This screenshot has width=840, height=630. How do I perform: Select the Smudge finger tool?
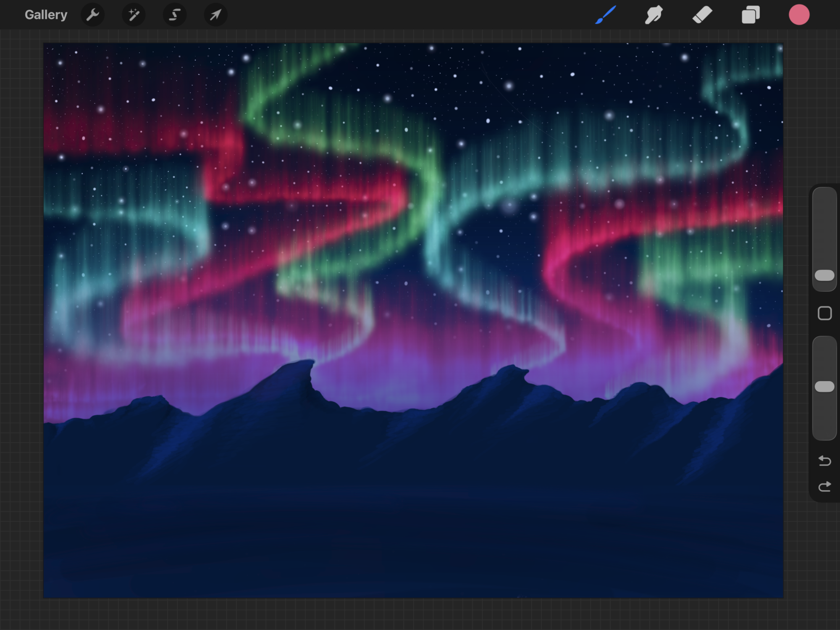tap(654, 15)
